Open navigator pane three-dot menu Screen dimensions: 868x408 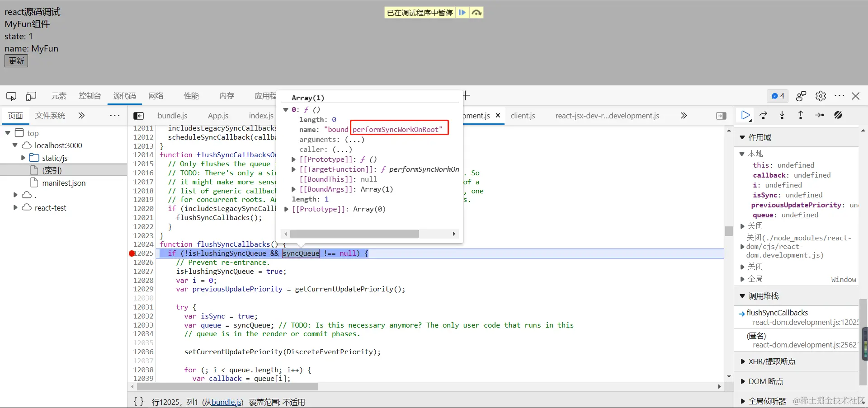[x=115, y=116]
